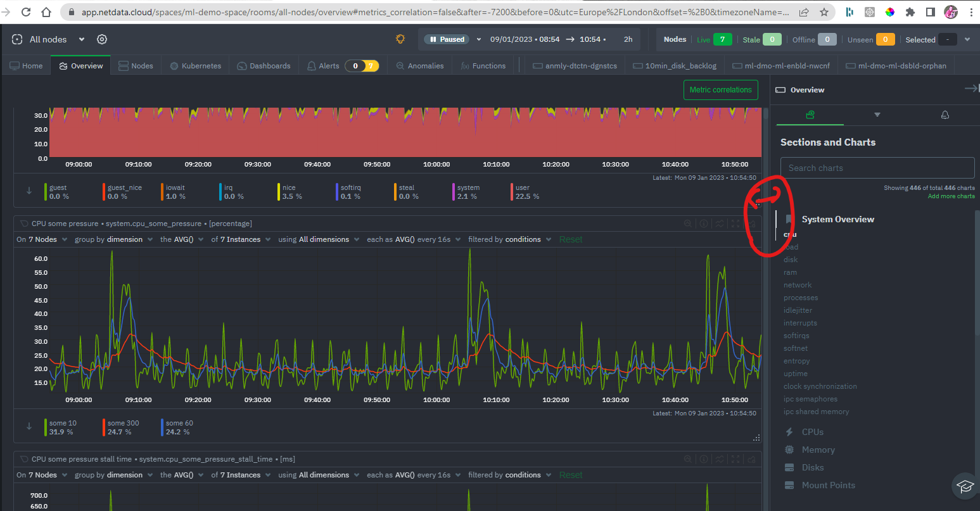Click the share icon in the address bar
Screen dimensions: 980x511
[x=804, y=12]
